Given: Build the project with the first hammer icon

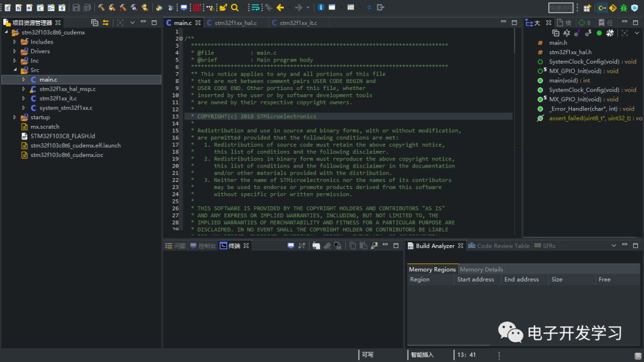Looking at the screenshot, I should click(101, 7).
